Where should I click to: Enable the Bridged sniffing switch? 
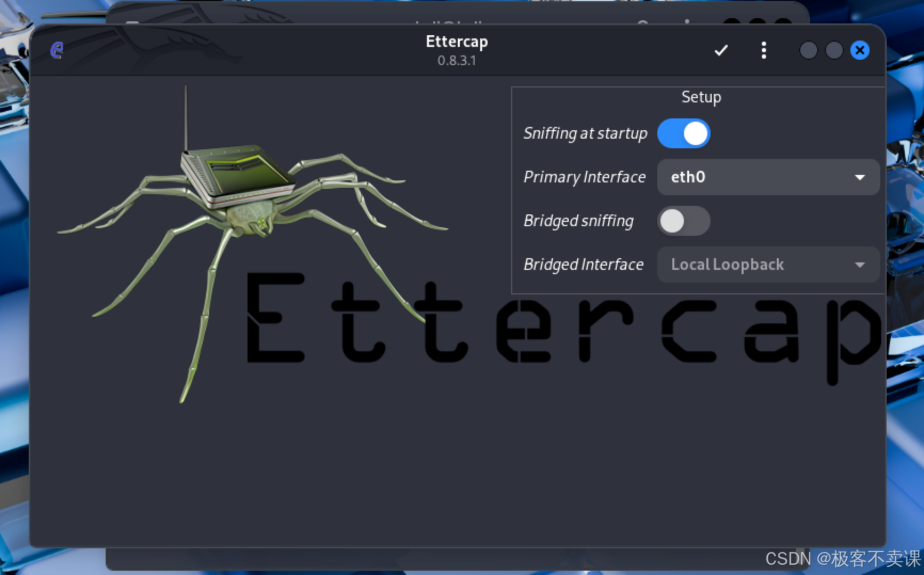point(683,221)
